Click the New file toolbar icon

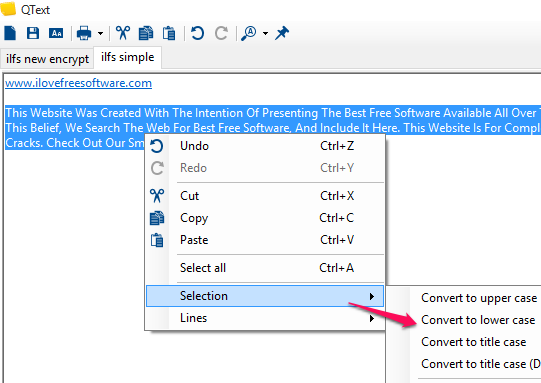pyautogui.click(x=10, y=33)
